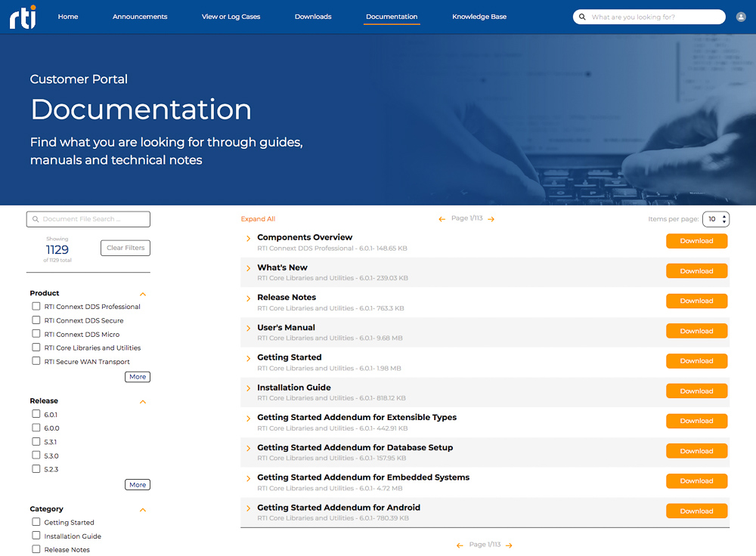This screenshot has width=756, height=556.
Task: Open the Components Overview title
Action: [305, 237]
